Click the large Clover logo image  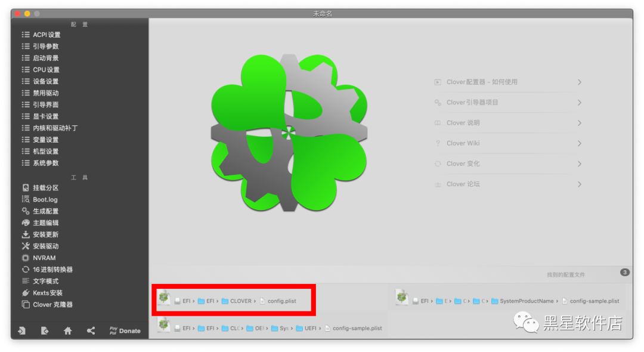(x=289, y=132)
